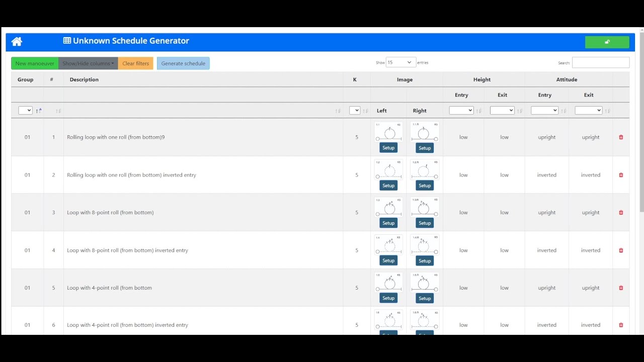The width and height of the screenshot is (644, 362).
Task: Sort by Attitude Exit arrows
Action: click(608, 111)
